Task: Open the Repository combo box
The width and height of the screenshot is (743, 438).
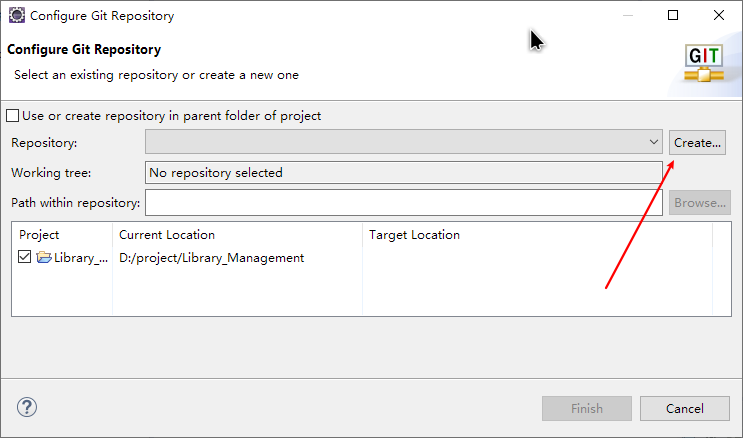Action: point(404,142)
